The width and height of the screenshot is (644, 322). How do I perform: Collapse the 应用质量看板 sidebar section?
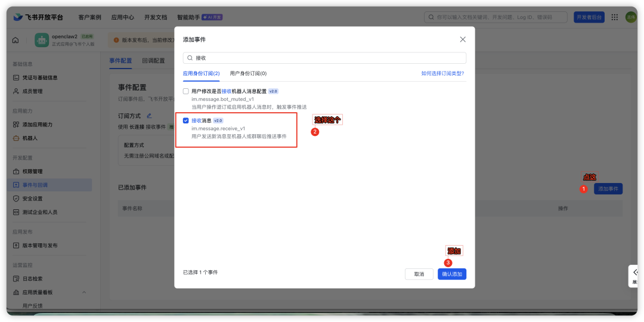pos(84,292)
